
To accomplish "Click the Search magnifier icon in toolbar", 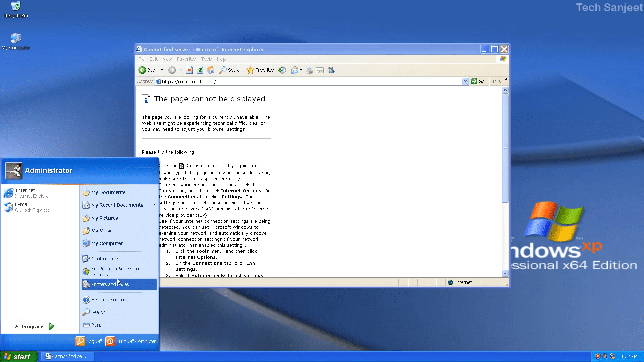I will (x=223, y=70).
